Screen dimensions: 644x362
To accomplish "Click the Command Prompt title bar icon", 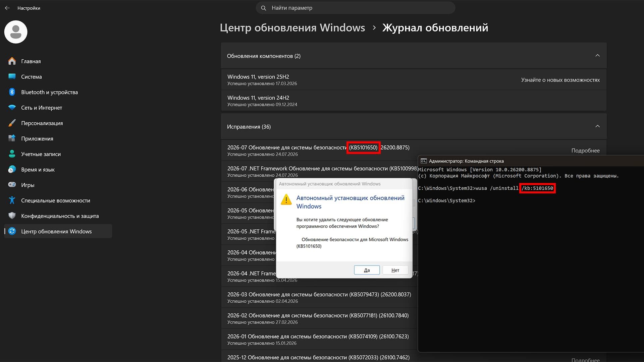I will 424,161.
